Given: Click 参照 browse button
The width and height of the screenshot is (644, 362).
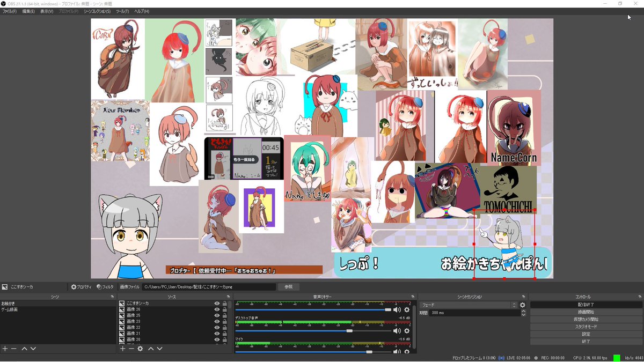Looking at the screenshot, I should (x=288, y=287).
